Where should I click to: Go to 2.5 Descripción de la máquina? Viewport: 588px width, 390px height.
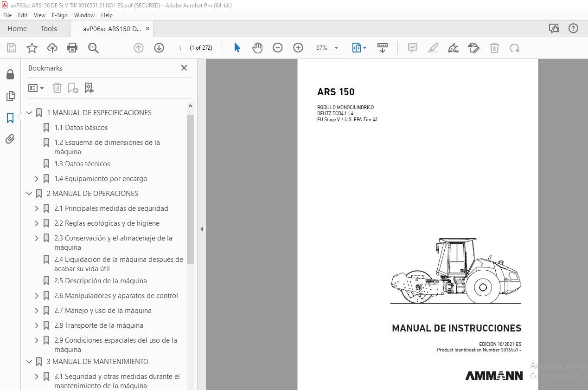tap(101, 281)
